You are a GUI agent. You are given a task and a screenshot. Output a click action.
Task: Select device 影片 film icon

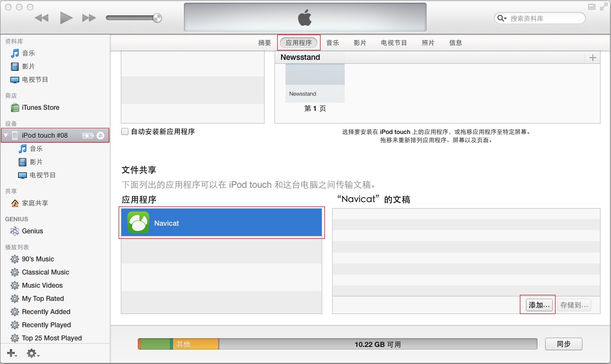[x=23, y=162]
